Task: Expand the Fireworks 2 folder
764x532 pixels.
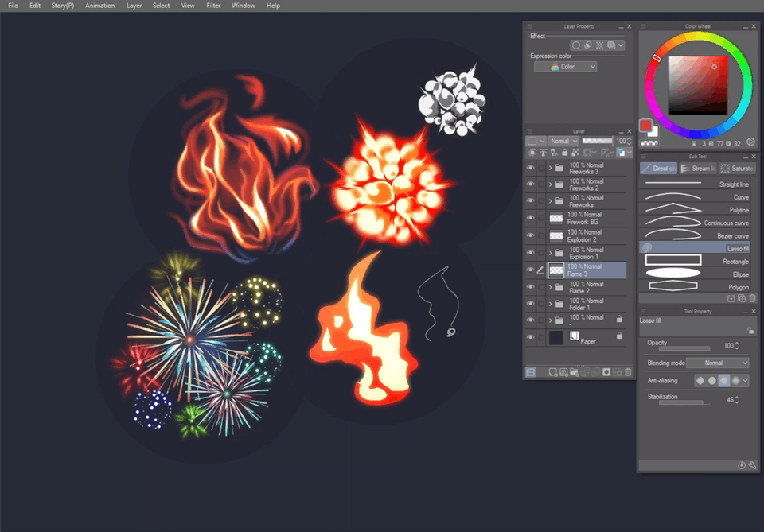Action: pyautogui.click(x=551, y=184)
